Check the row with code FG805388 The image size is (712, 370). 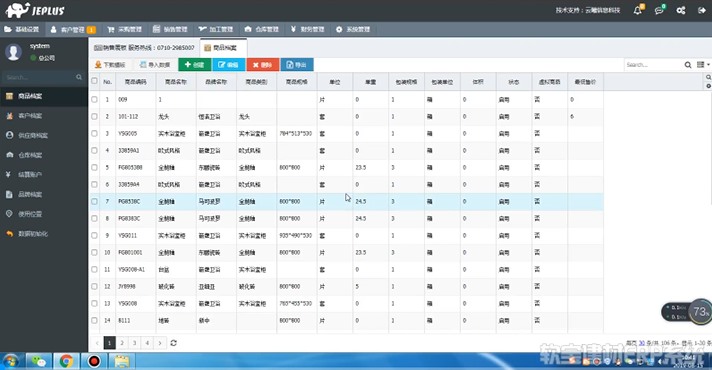(94, 168)
